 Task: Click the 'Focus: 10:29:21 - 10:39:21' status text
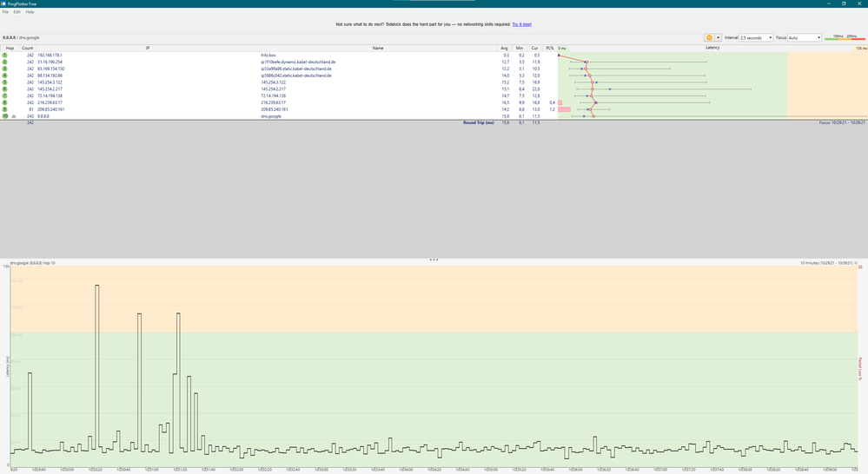pyautogui.click(x=842, y=122)
